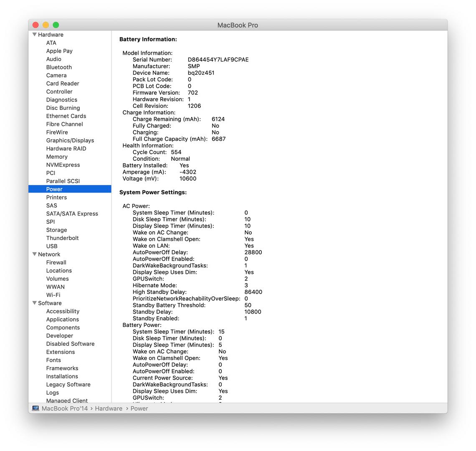Select SPI in sidebar
This screenshot has width=476, height=451.
coord(51,222)
